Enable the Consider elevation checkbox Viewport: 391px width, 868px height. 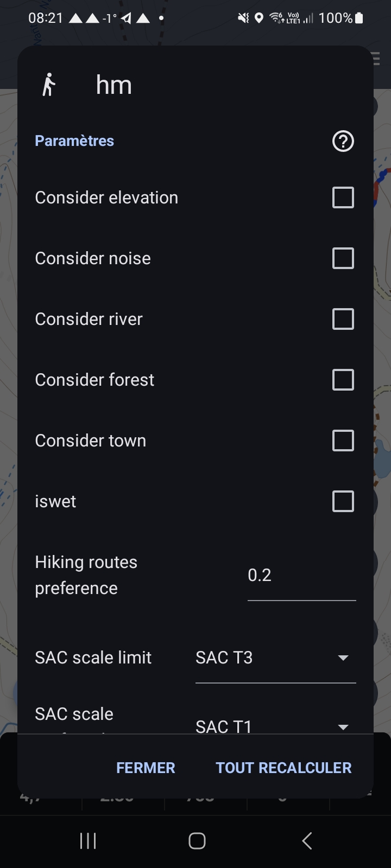(343, 197)
